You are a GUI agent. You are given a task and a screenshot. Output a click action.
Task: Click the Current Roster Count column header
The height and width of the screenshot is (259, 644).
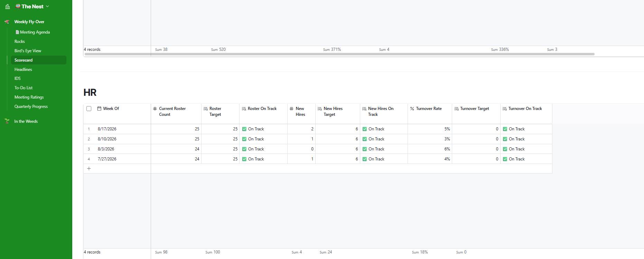pyautogui.click(x=176, y=113)
